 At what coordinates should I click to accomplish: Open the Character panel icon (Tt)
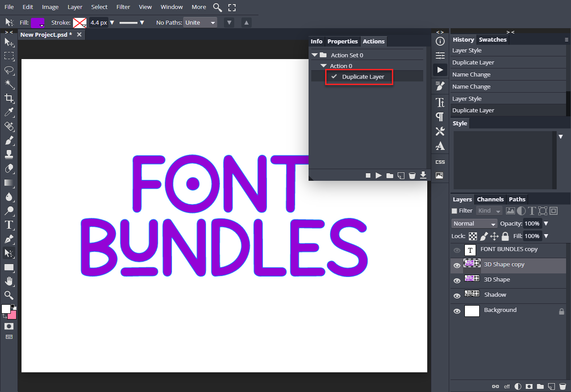[x=440, y=102]
